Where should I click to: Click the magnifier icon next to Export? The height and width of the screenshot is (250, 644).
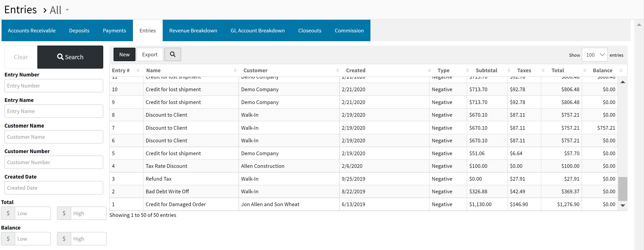pyautogui.click(x=172, y=54)
